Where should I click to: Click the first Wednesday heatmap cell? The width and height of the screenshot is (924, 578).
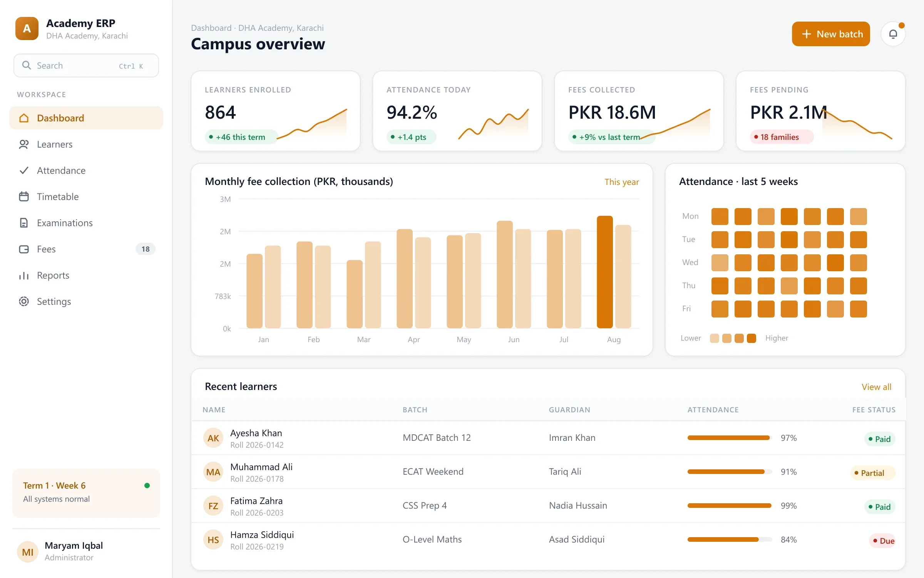720,263
